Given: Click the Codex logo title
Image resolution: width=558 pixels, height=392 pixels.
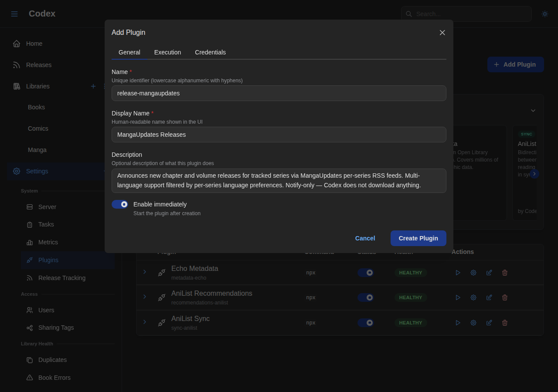Looking at the screenshot, I should click(x=42, y=14).
